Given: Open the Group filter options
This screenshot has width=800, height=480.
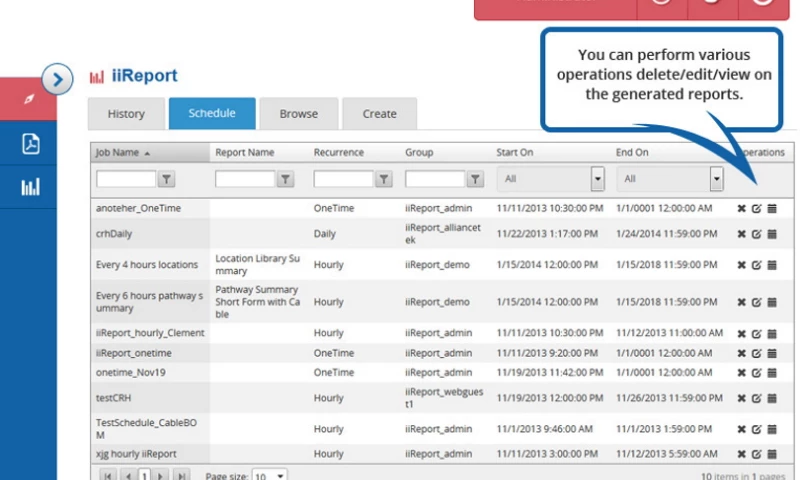Looking at the screenshot, I should tap(475, 179).
